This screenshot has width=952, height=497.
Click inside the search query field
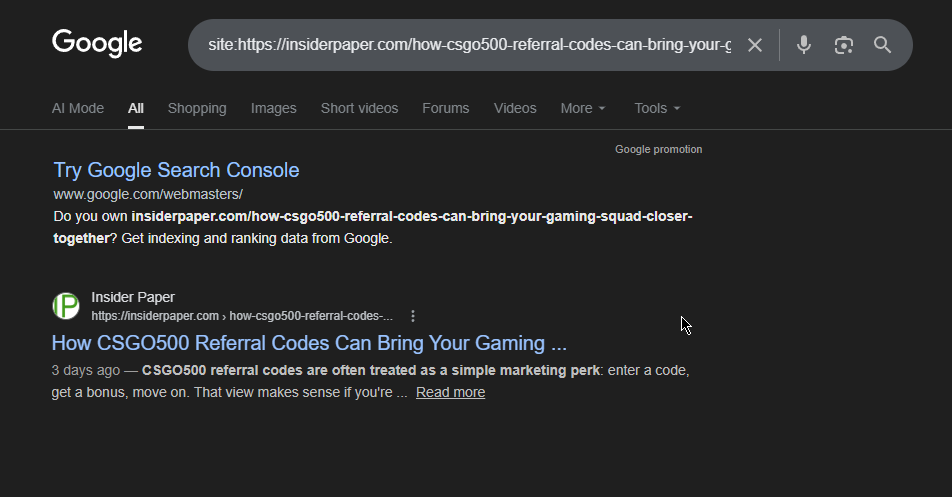click(x=468, y=45)
